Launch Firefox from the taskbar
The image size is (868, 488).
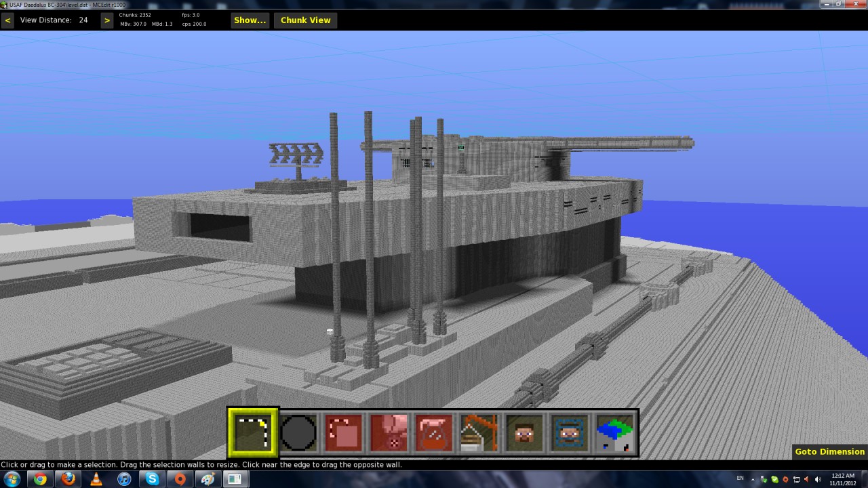68,479
